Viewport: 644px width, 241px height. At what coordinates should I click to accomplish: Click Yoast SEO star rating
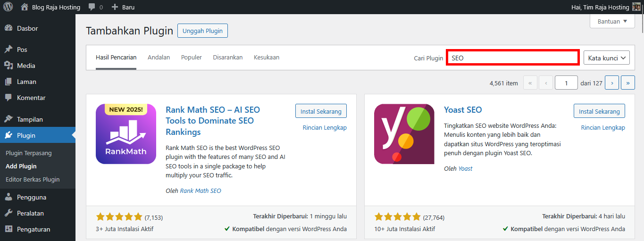(x=397, y=217)
